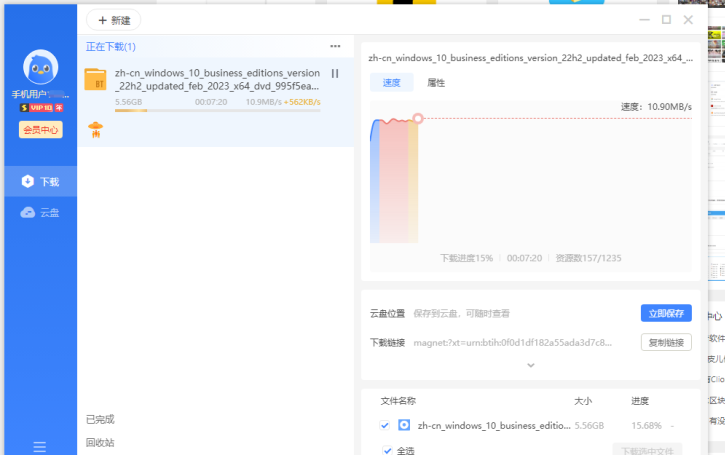Select the zh-cn_windows_10 download task row
Image resolution: width=725 pixels, height=455 pixels.
(215, 102)
